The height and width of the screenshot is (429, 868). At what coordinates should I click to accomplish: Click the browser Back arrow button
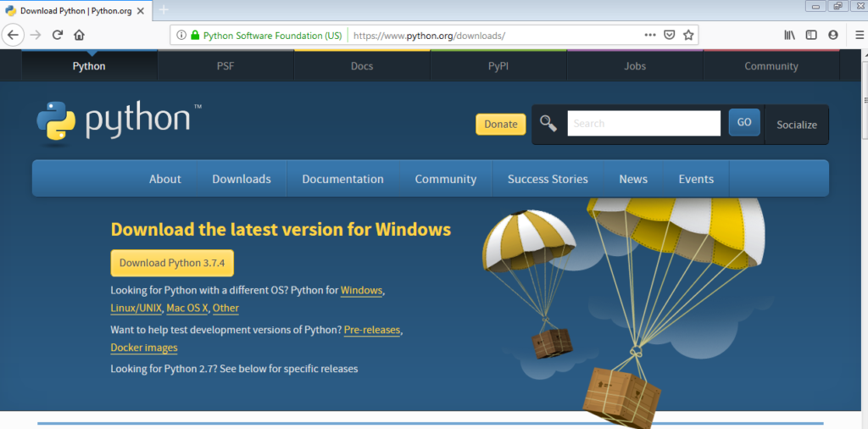tap(14, 35)
